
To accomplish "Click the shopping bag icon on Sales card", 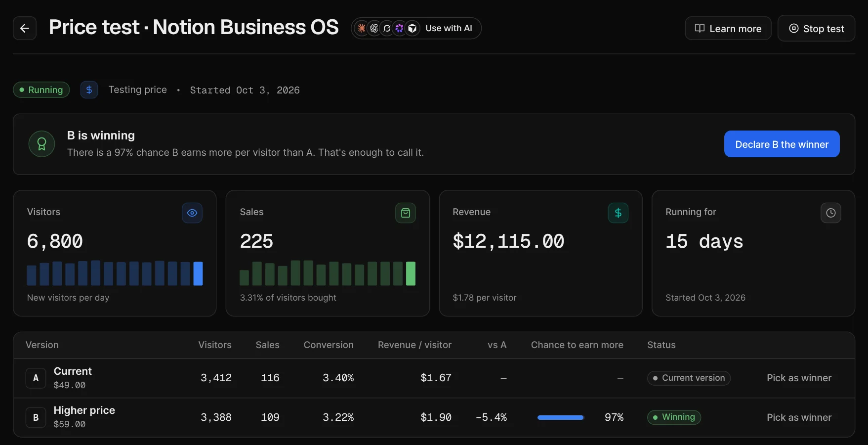I will tap(406, 213).
